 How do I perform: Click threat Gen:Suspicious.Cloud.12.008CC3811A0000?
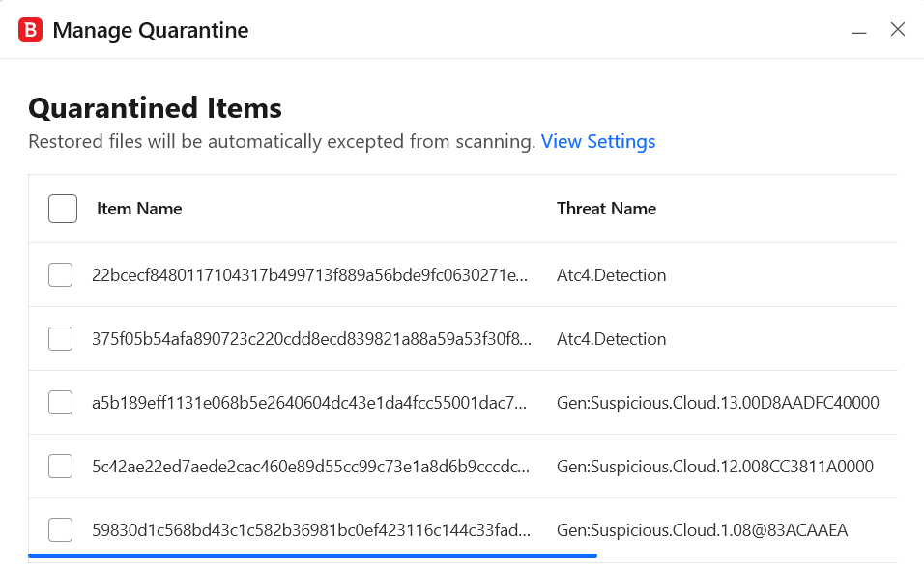point(715,466)
